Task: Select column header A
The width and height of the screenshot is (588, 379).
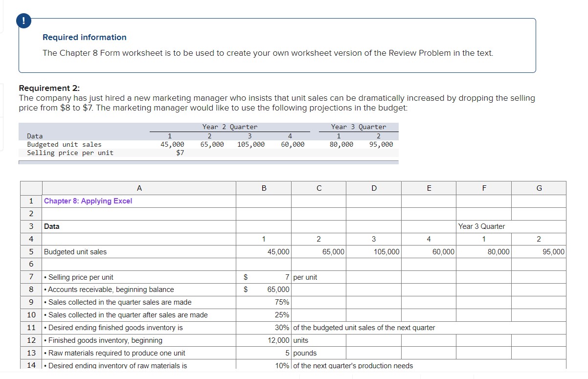Action: [x=139, y=188]
